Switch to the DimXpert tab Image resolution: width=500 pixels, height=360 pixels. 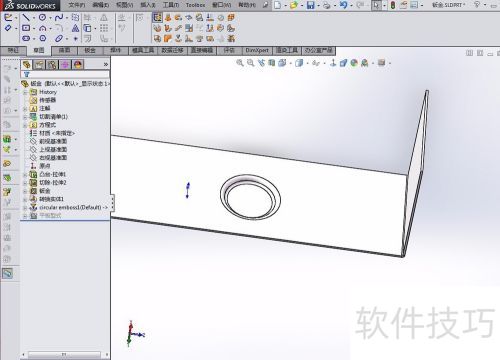(x=257, y=50)
